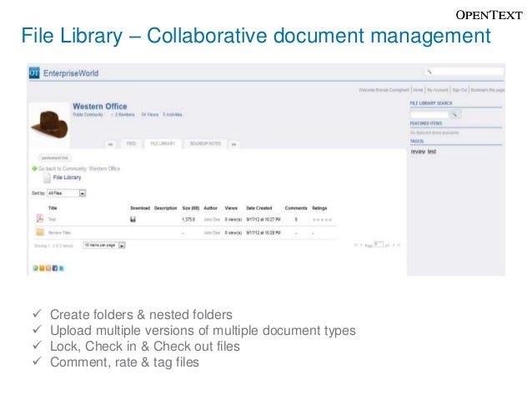Click the Views column header
This screenshot has width=532, height=399.
pyautogui.click(x=231, y=207)
